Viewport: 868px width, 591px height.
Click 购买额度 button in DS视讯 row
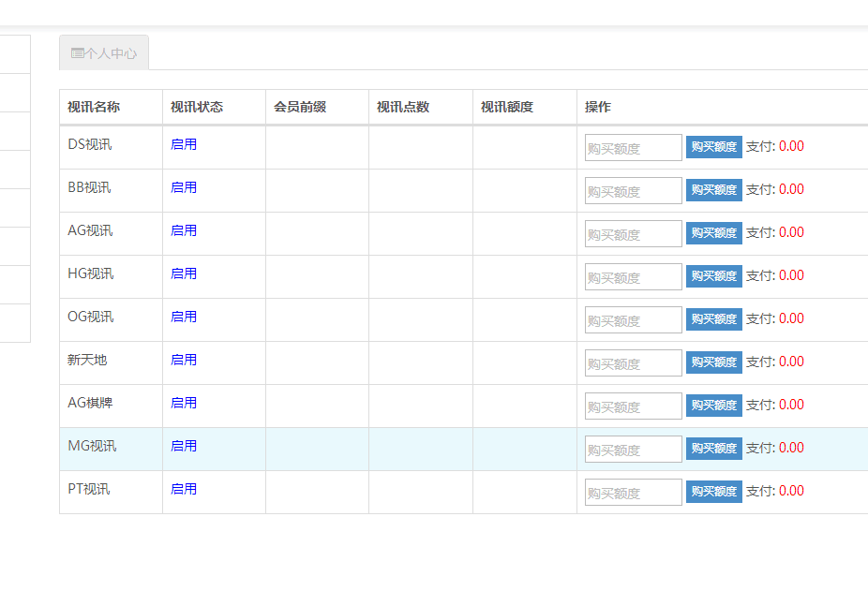(x=713, y=147)
